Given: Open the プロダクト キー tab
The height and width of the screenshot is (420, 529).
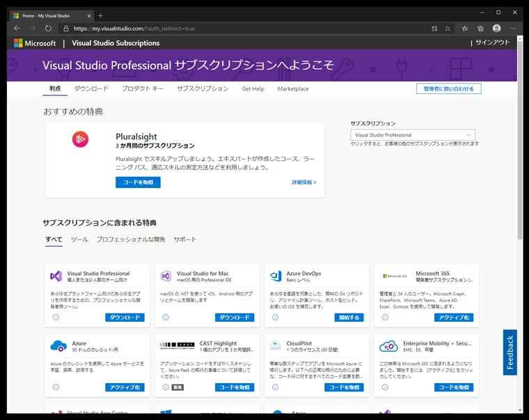Looking at the screenshot, I should pyautogui.click(x=143, y=88).
